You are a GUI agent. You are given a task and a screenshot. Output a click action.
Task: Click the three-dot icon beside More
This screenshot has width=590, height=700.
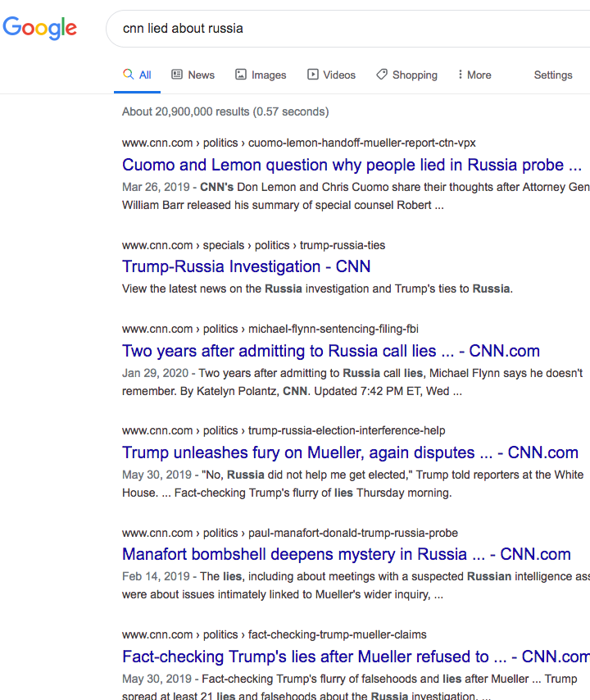[x=461, y=74]
